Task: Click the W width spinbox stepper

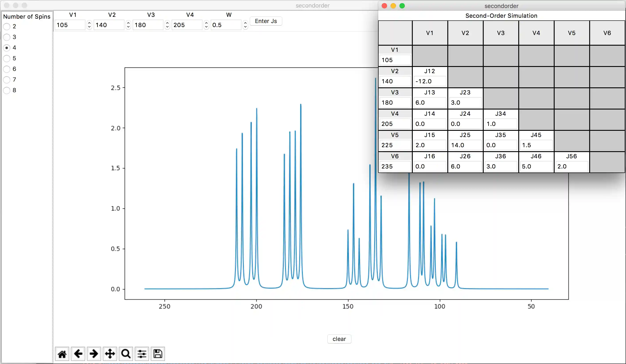Action: (x=245, y=25)
